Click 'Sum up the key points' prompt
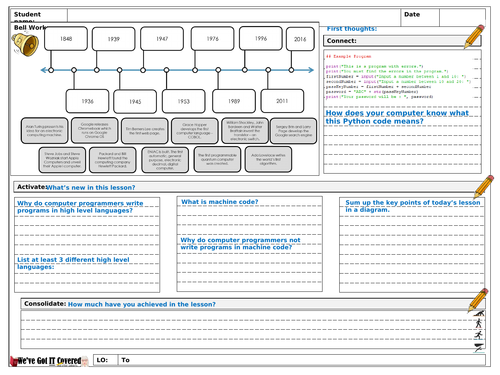Screen dimensions: 500x375 coord(413,206)
